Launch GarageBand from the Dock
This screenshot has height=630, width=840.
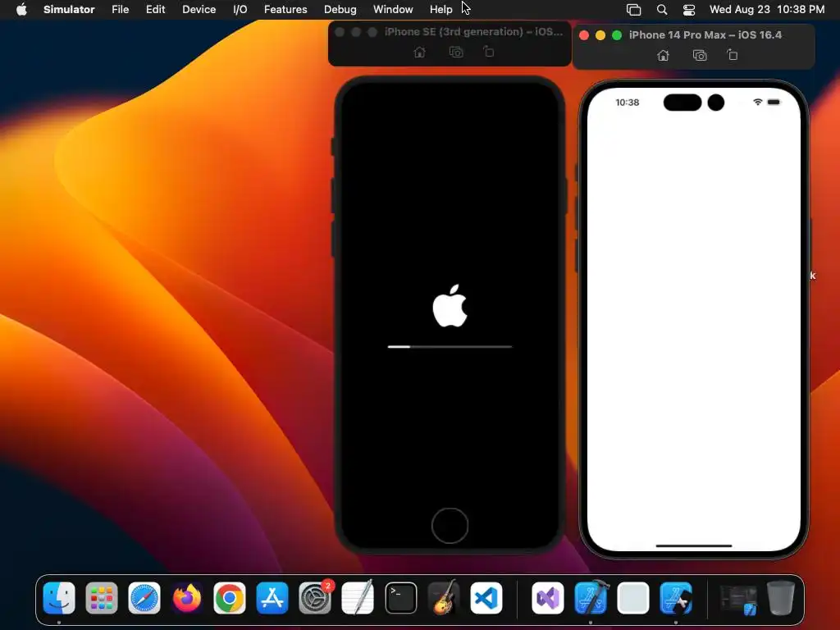444,597
